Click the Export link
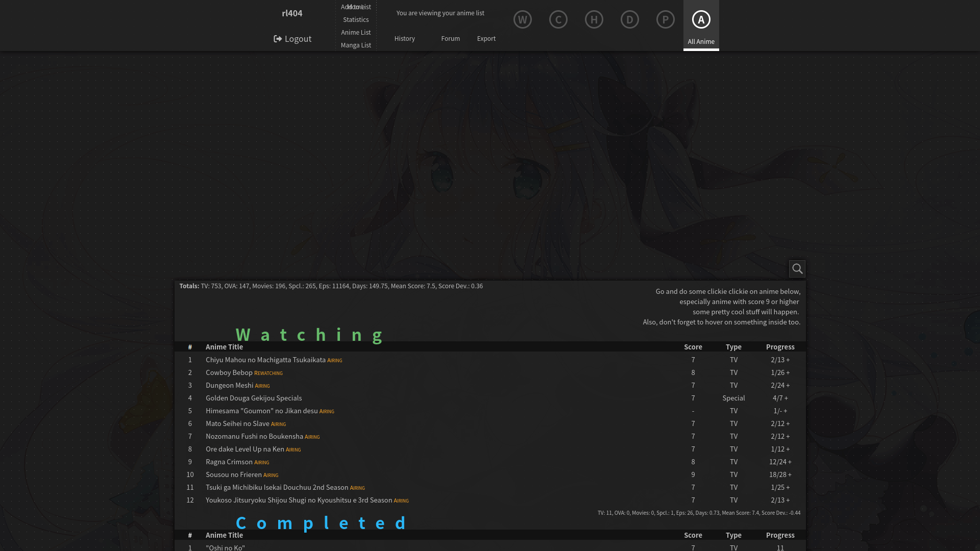The height and width of the screenshot is (551, 980). pos(486,38)
